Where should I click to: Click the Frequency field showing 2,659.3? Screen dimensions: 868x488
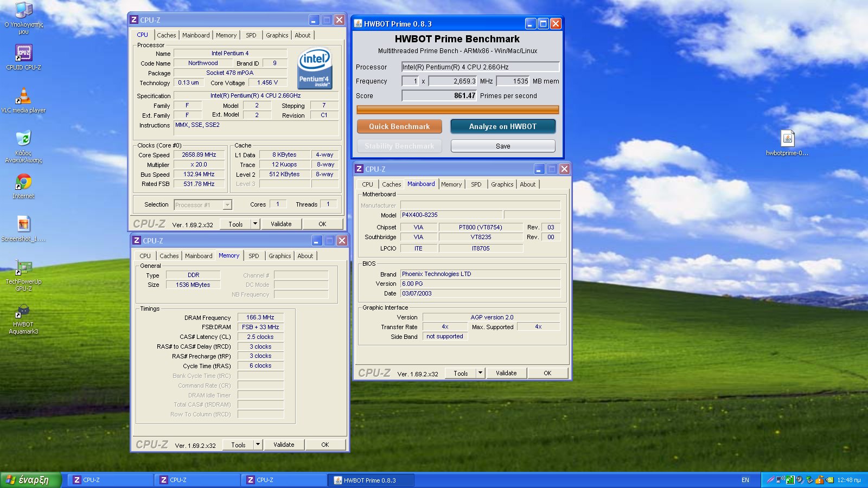click(452, 81)
